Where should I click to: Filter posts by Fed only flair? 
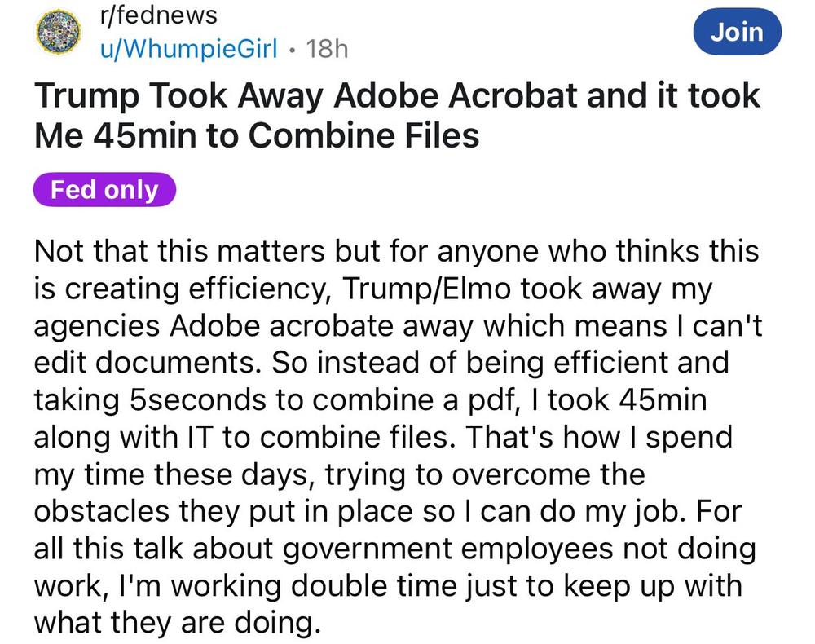point(104,190)
